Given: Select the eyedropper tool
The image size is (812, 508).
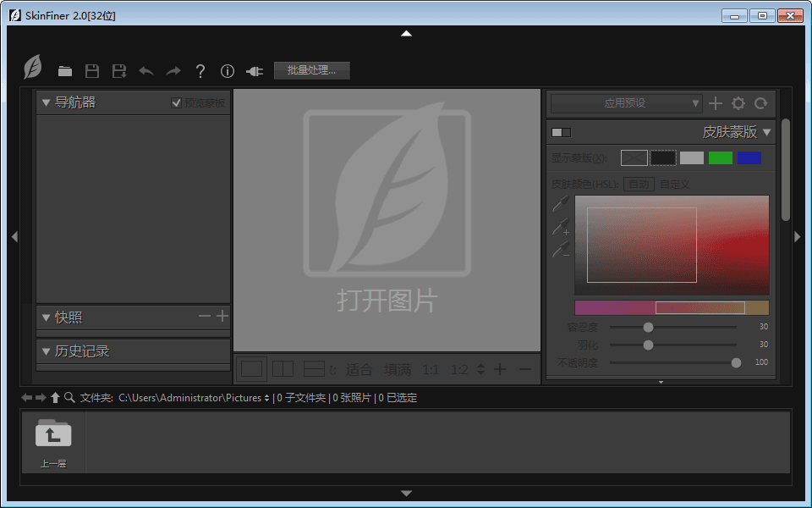Looking at the screenshot, I should (x=560, y=203).
